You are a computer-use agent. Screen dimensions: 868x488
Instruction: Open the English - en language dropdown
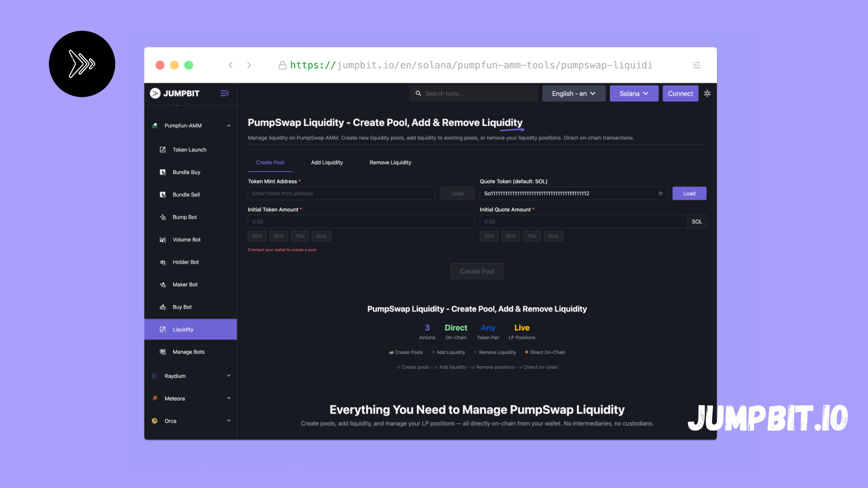[574, 94]
